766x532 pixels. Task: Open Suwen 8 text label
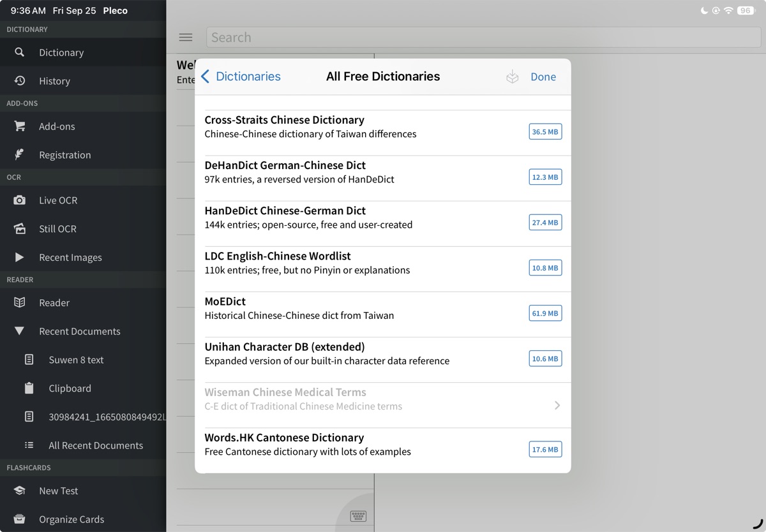click(x=76, y=360)
